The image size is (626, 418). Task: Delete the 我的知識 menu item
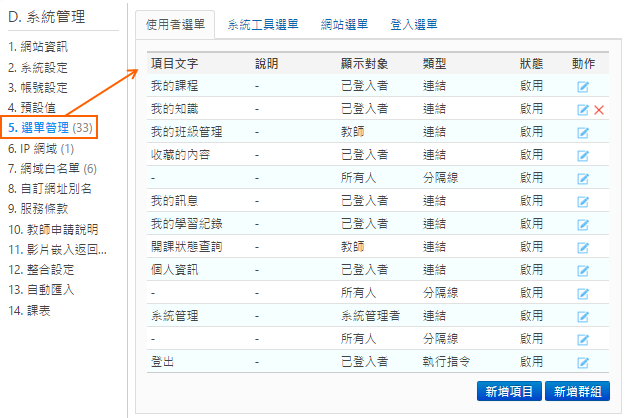(599, 109)
